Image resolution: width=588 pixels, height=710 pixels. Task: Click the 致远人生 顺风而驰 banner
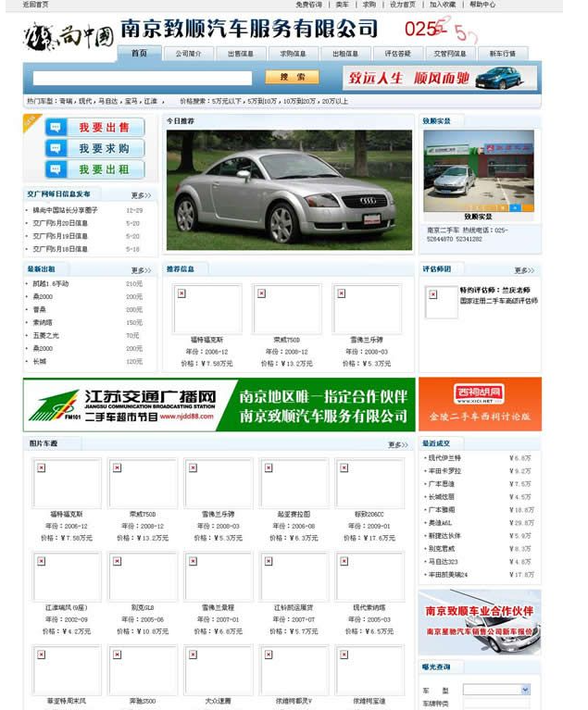click(440, 78)
